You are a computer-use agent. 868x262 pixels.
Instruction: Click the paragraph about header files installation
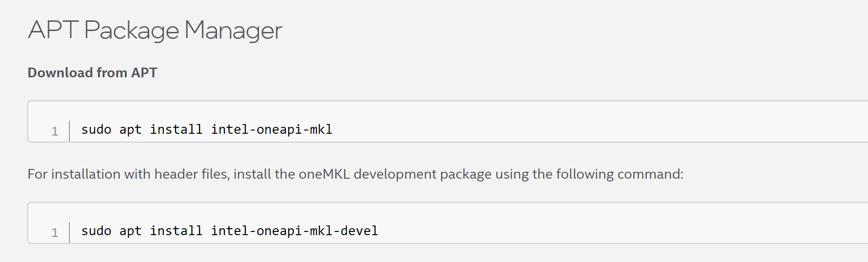(x=355, y=174)
